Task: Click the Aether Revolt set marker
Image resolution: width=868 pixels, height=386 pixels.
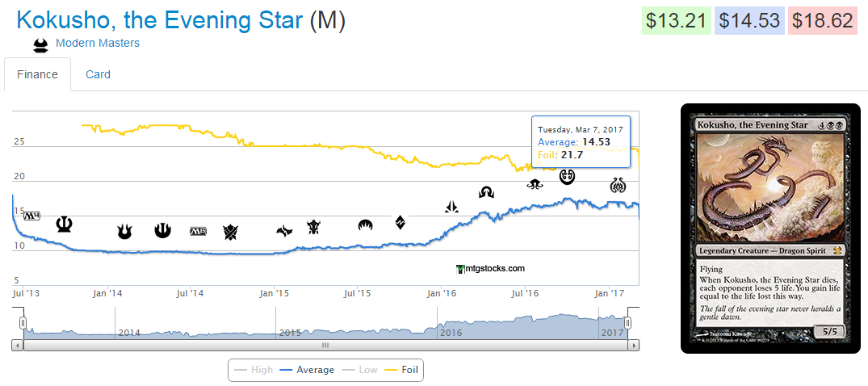Action: [618, 184]
